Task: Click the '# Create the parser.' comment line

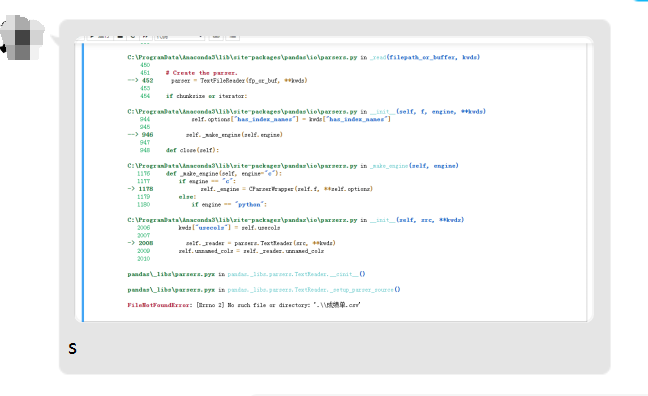Action: 202,73
